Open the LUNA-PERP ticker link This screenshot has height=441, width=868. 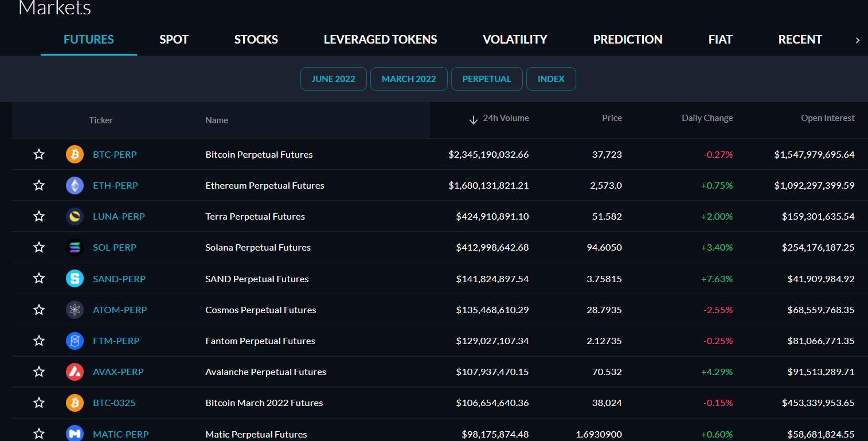(x=119, y=216)
